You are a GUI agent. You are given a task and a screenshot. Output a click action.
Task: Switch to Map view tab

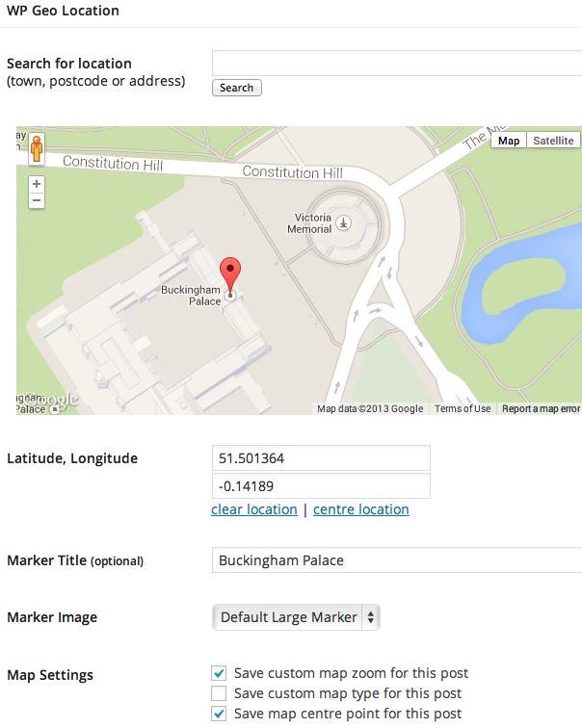pyautogui.click(x=509, y=141)
